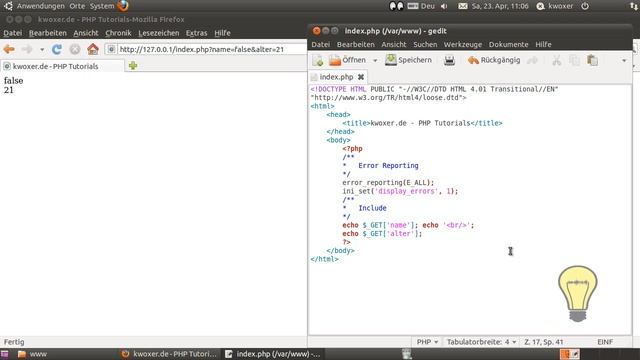Screen dimensions: 640x360
Task: Click the paste clipboard icon in gedit
Action: tap(592, 60)
